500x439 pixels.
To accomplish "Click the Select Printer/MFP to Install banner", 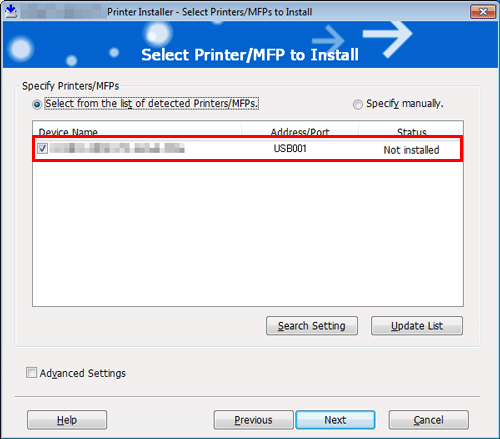I will tap(250, 55).
